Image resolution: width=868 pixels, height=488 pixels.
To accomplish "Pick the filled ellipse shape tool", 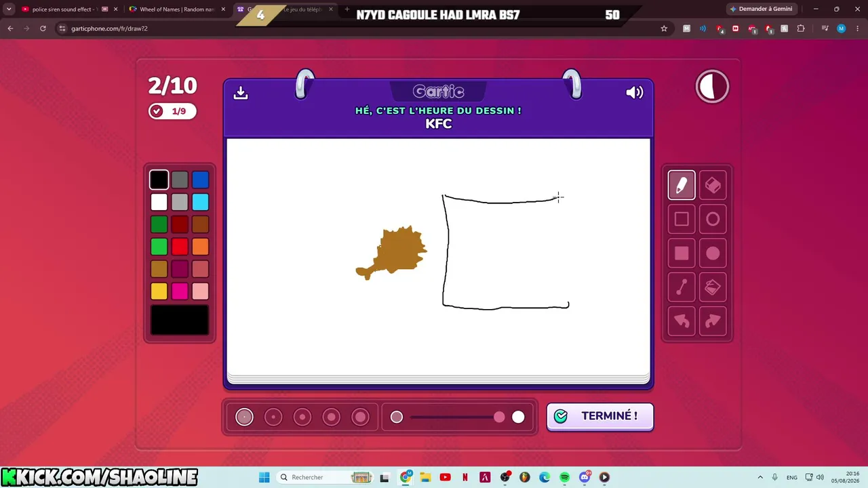I will click(713, 253).
